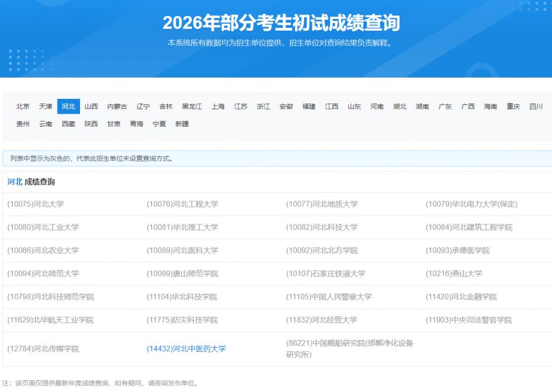552x392 pixels.
Task: Switch to 黑龙江 province
Action: (x=192, y=106)
